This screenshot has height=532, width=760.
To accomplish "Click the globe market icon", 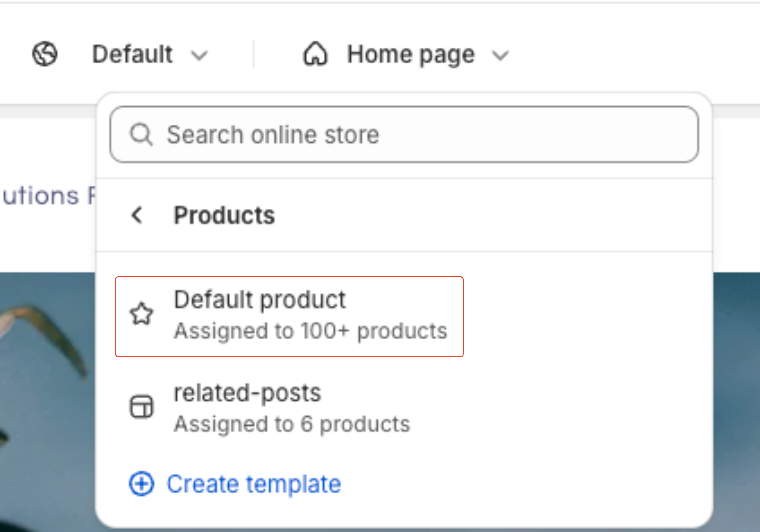I will 45,53.
